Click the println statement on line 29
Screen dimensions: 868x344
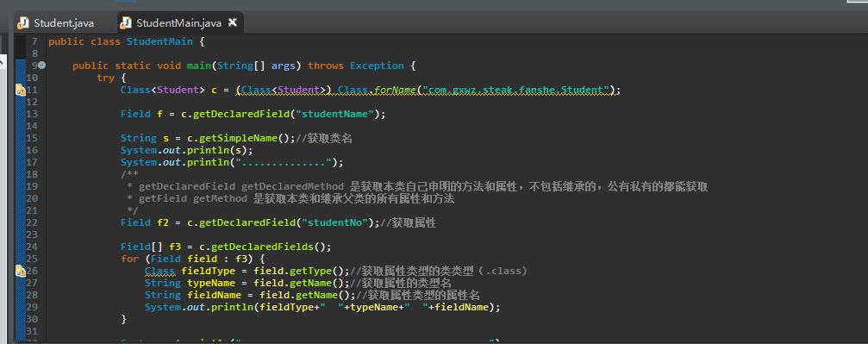coord(322,307)
